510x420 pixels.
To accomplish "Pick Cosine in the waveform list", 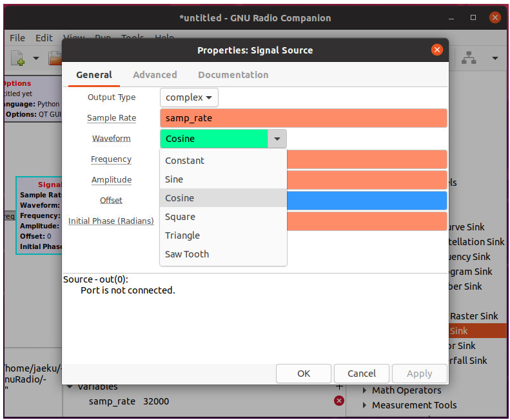I will tap(223, 198).
